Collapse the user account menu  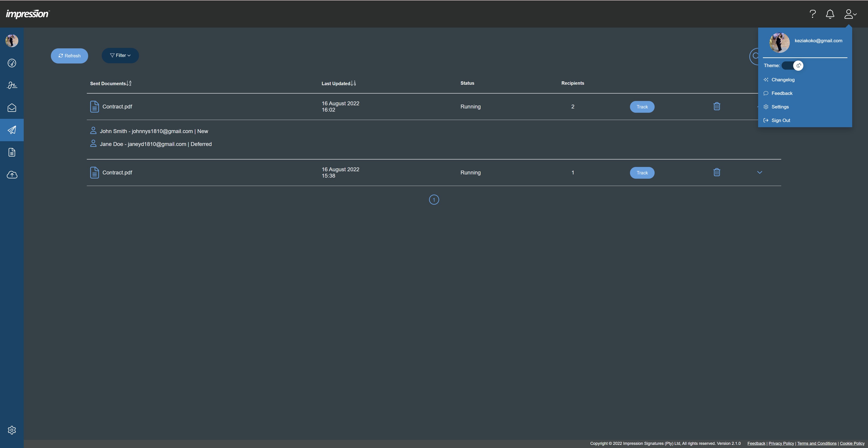coord(850,14)
